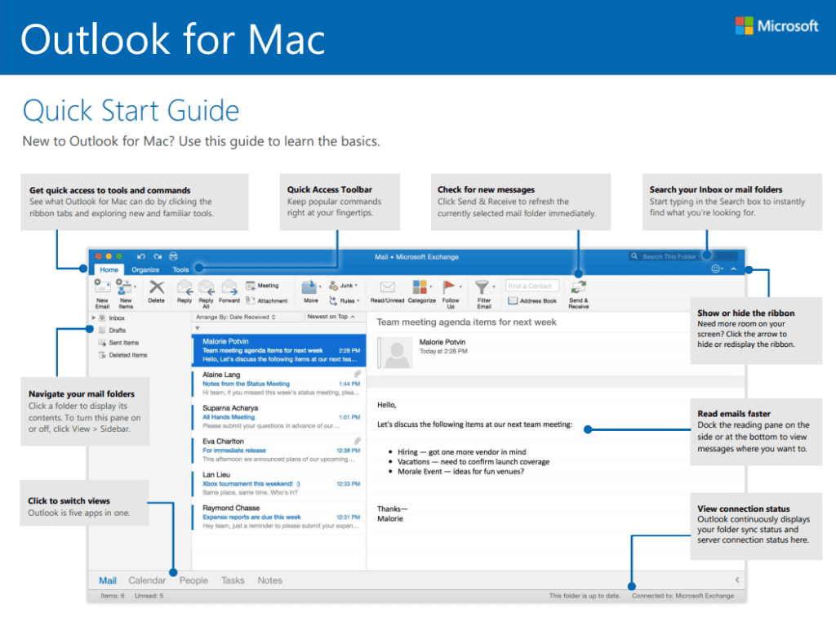Switch to the Calendar view
The image size is (836, 644).
point(148,580)
